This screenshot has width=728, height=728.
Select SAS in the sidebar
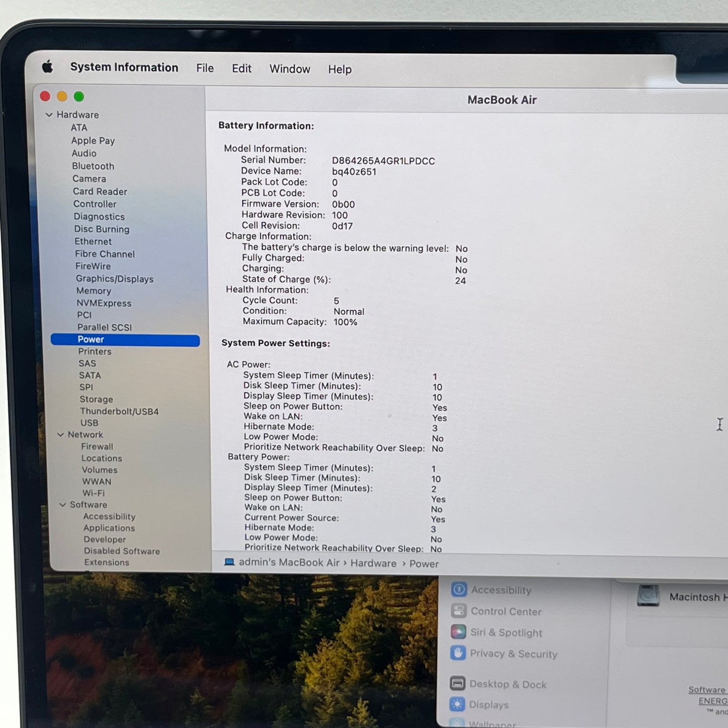click(87, 364)
